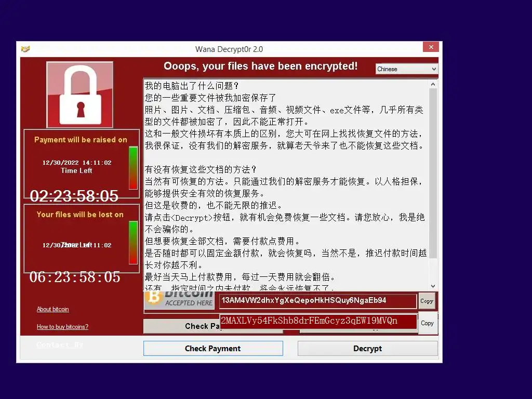Click the Check Payment button
Image resolution: width=532 pixels, height=399 pixels.
coord(213,349)
